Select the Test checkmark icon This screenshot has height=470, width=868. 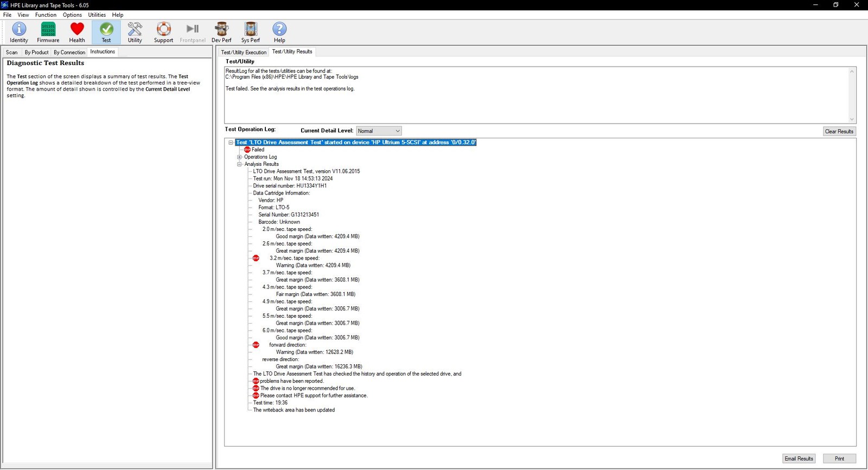click(x=106, y=32)
